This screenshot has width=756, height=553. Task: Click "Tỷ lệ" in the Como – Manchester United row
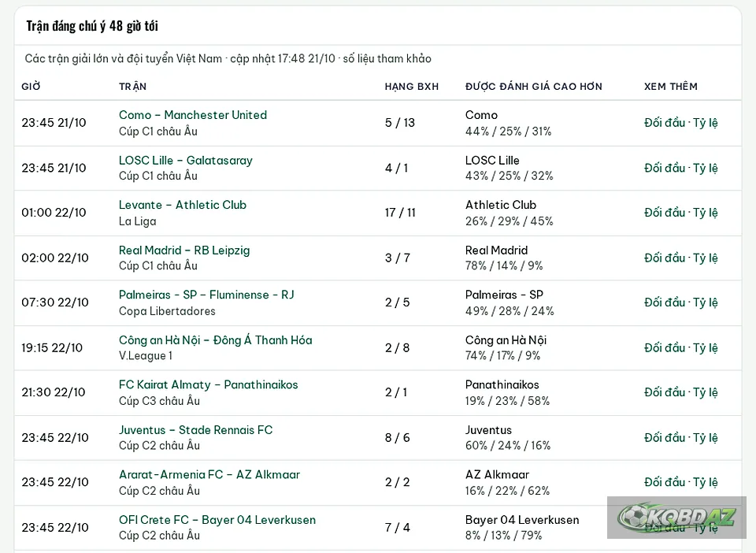[x=706, y=123]
